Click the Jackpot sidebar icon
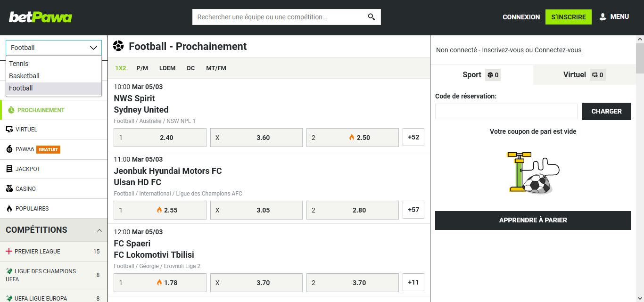 [9, 169]
